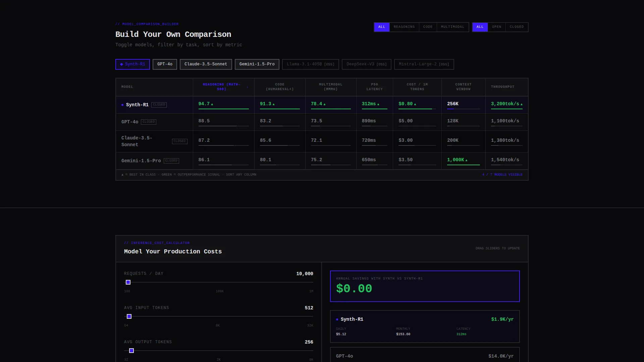The image size is (644, 362).
Task: Sort by Reasoning (MATH-500) column
Action: (x=224, y=87)
